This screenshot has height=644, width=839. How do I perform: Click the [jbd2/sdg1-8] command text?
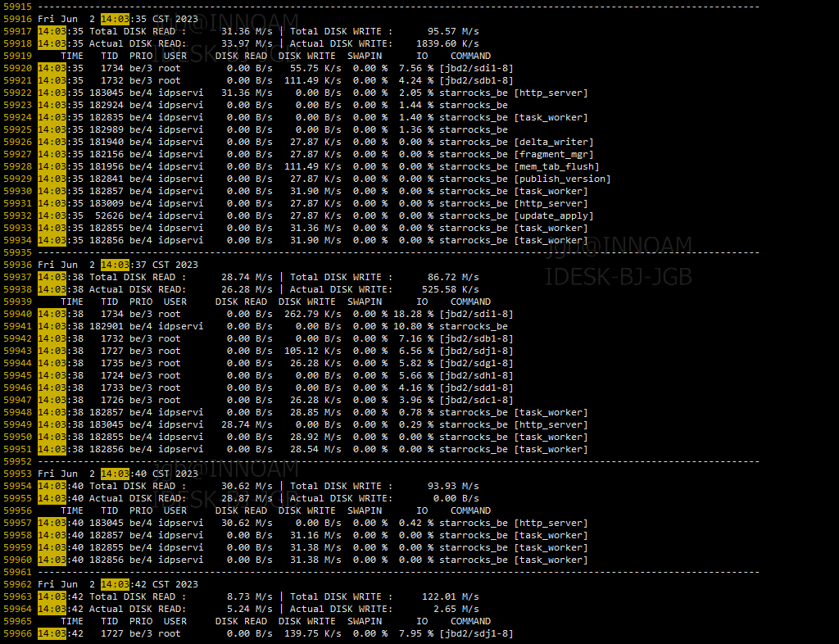pyautogui.click(x=476, y=363)
